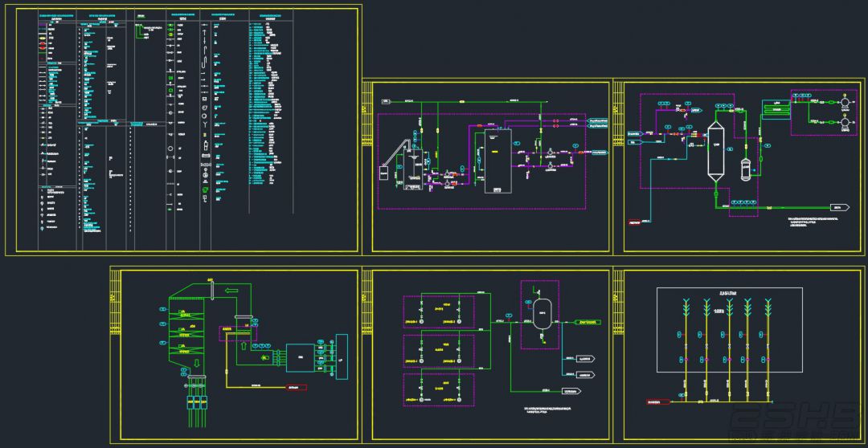Pick the lowest cyan arrow tag in upper-middle sheet
This screenshot has width=868, height=448.
pyautogui.click(x=600, y=152)
